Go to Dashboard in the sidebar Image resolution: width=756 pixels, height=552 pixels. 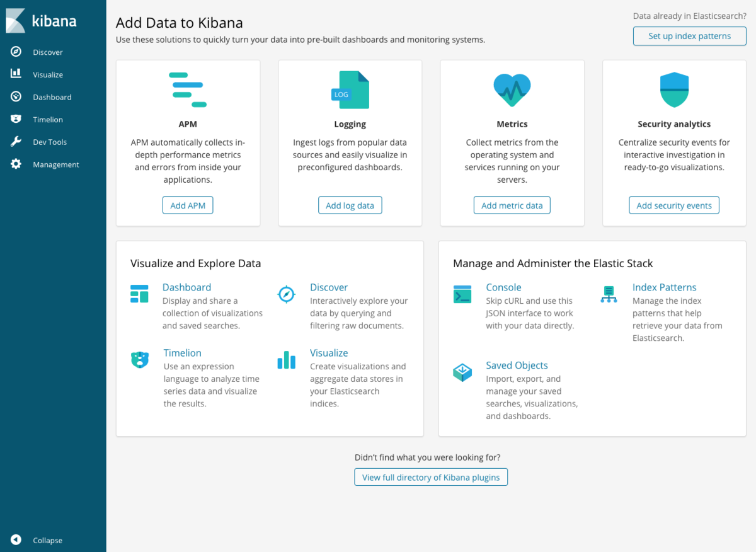tap(52, 97)
